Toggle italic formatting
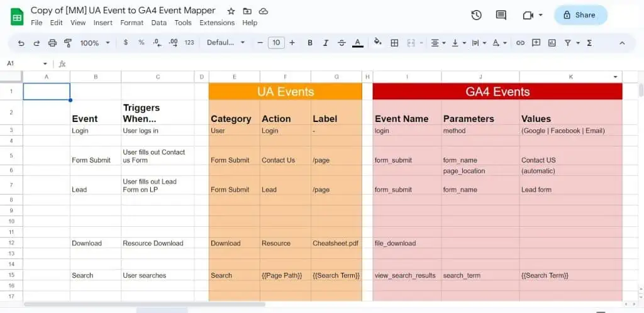644x313 pixels. [326, 43]
